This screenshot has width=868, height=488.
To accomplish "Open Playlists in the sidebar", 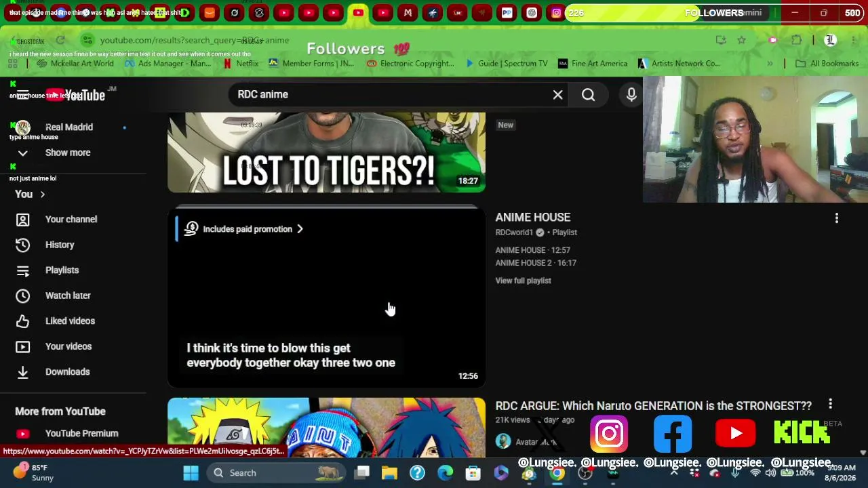I will (x=62, y=270).
